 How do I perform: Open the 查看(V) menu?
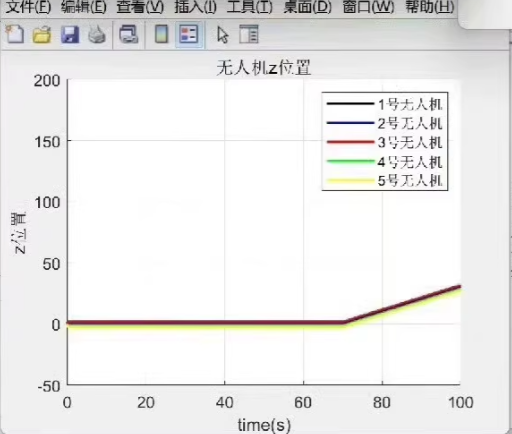tap(140, 7)
